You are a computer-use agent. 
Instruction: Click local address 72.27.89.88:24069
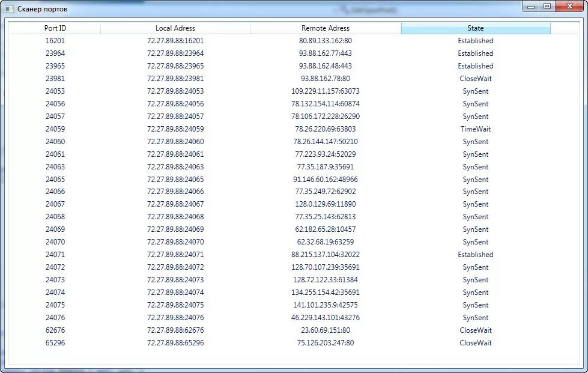tap(175, 229)
